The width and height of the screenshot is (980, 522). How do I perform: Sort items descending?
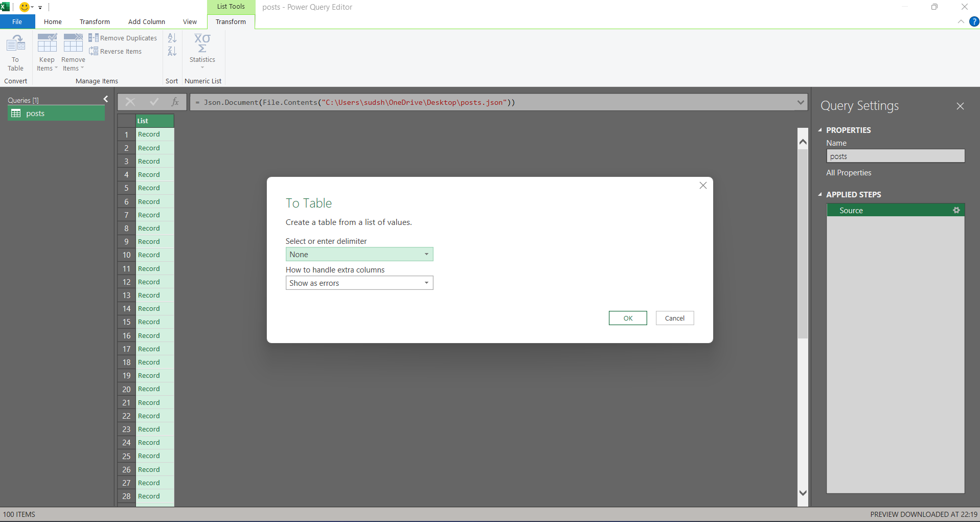point(171,51)
